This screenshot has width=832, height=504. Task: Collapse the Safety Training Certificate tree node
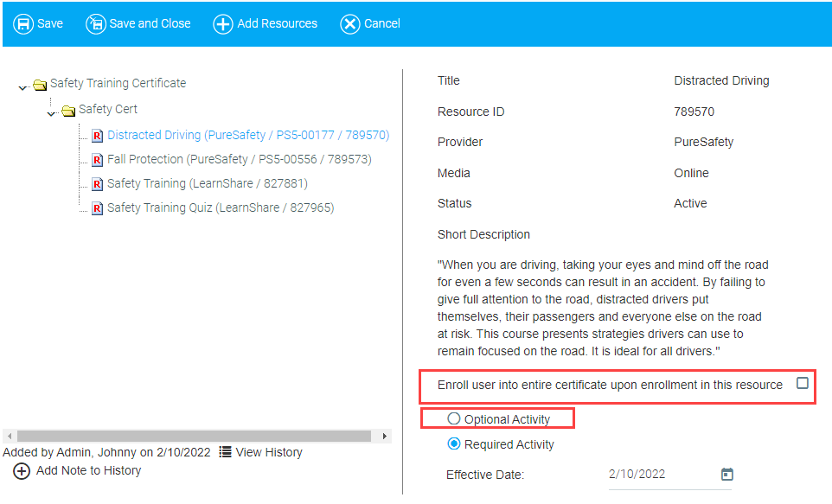pos(23,86)
